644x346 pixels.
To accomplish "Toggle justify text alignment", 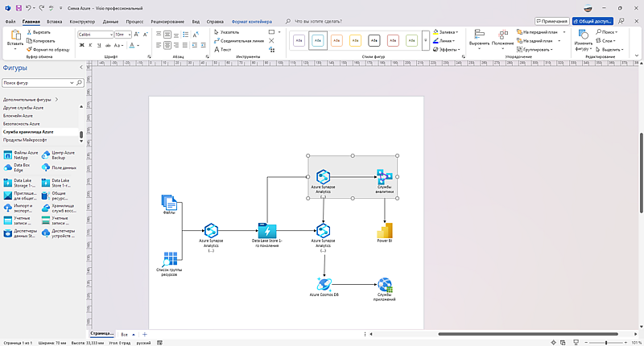I will click(x=185, y=45).
